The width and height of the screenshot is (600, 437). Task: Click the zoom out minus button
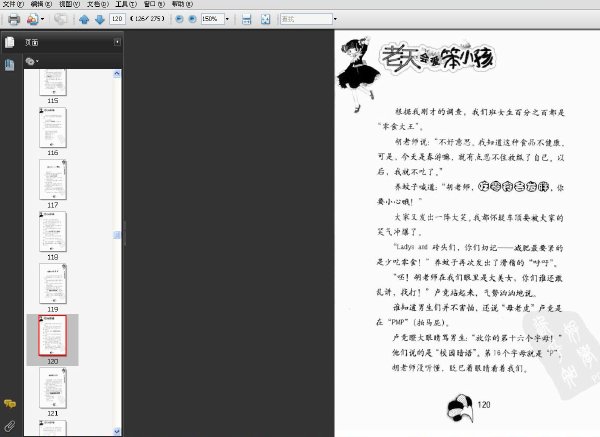click(179, 19)
